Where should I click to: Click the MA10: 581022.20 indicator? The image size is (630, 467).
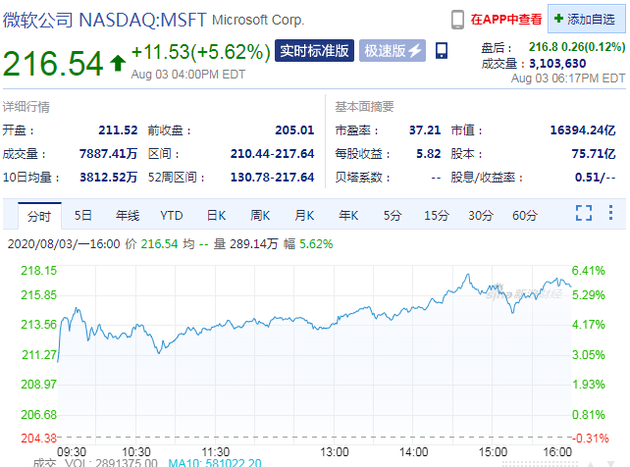215,463
